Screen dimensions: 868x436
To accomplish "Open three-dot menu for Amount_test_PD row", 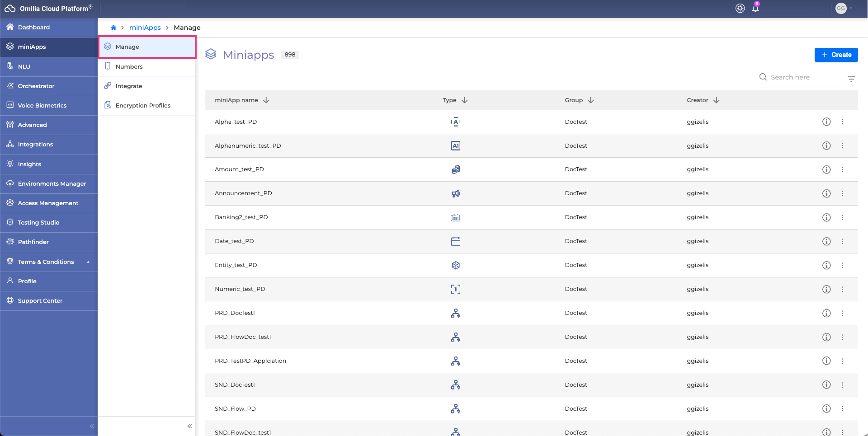I will point(842,169).
